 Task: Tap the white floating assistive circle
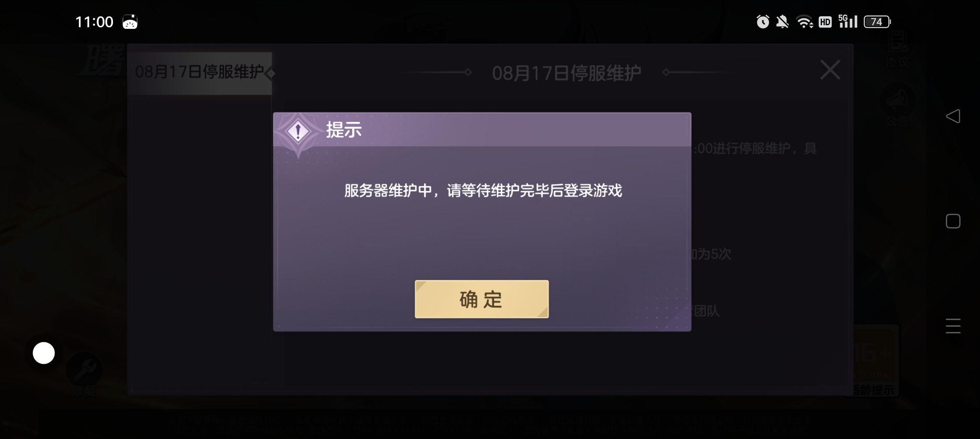[x=44, y=353]
